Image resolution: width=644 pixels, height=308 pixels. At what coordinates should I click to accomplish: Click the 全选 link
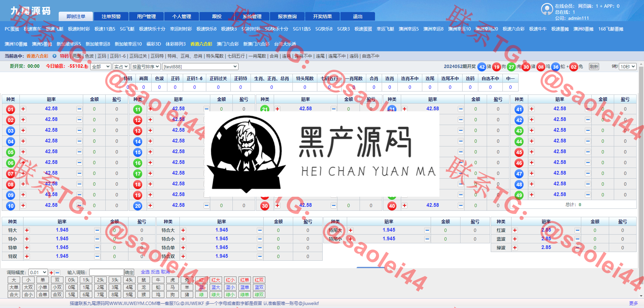click(x=145, y=272)
